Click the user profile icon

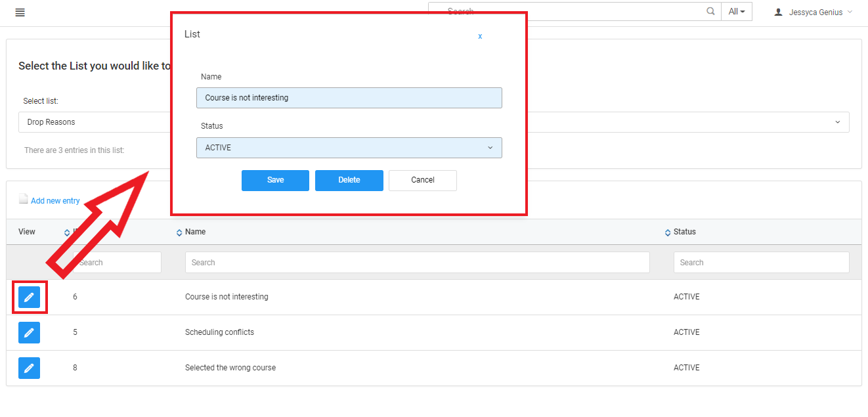tap(778, 12)
